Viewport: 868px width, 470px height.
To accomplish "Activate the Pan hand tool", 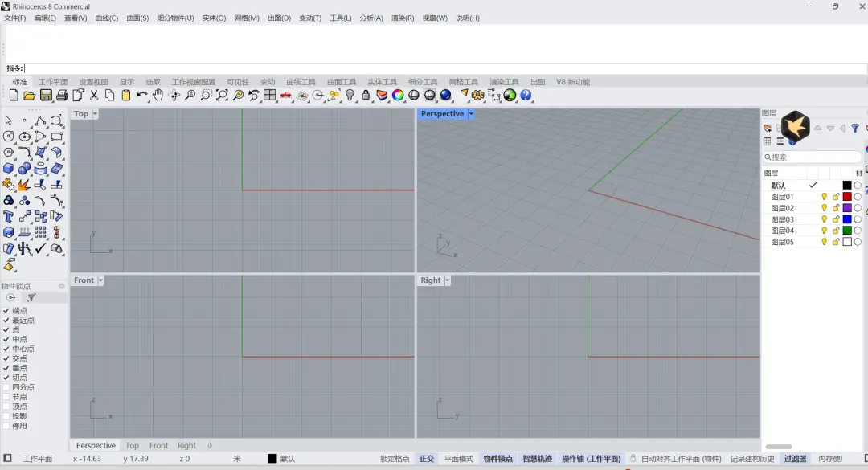I will coord(158,96).
